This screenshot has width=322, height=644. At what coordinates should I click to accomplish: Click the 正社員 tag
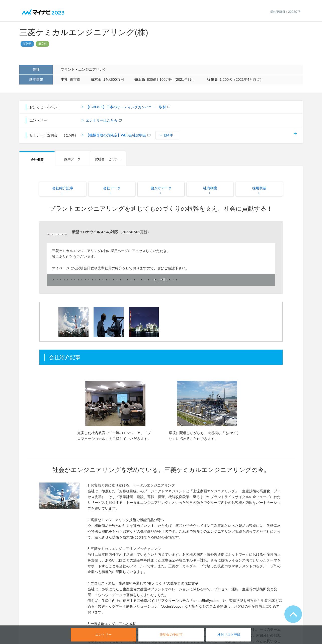click(27, 44)
